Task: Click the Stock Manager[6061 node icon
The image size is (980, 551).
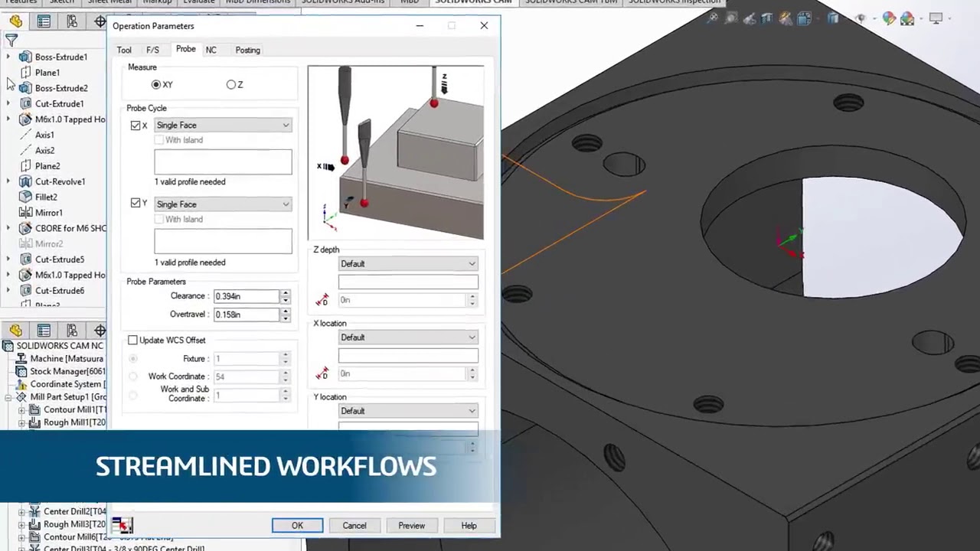Action: 21,371
